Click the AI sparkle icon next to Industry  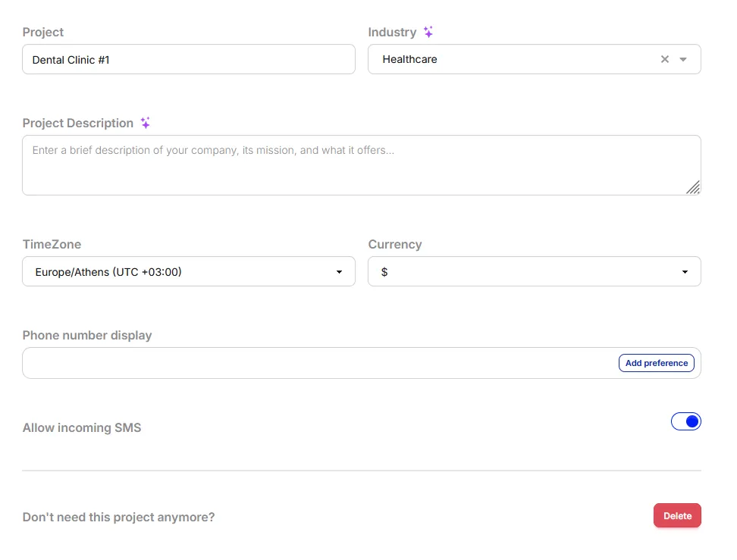click(428, 32)
